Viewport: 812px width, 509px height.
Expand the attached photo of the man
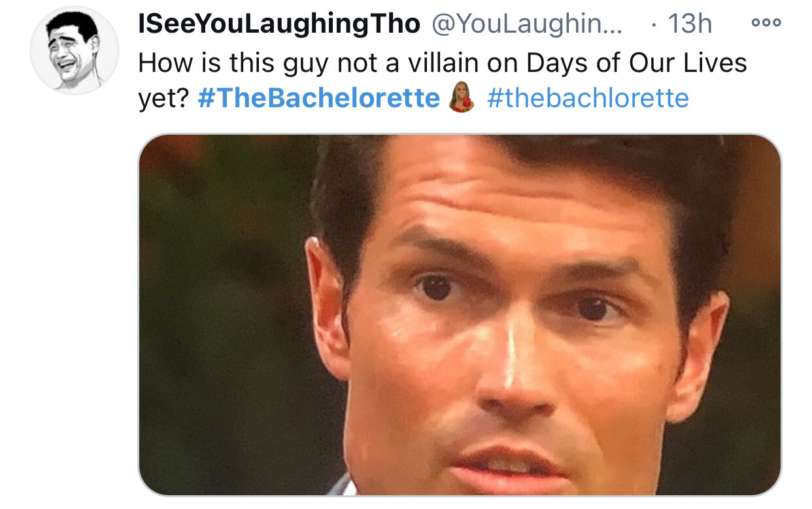pyautogui.click(x=460, y=315)
